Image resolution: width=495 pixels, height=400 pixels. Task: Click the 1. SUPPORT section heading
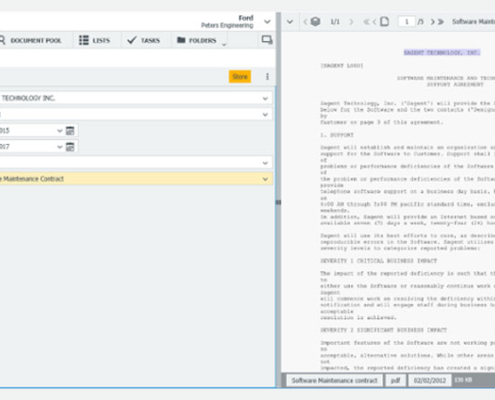[x=337, y=135]
